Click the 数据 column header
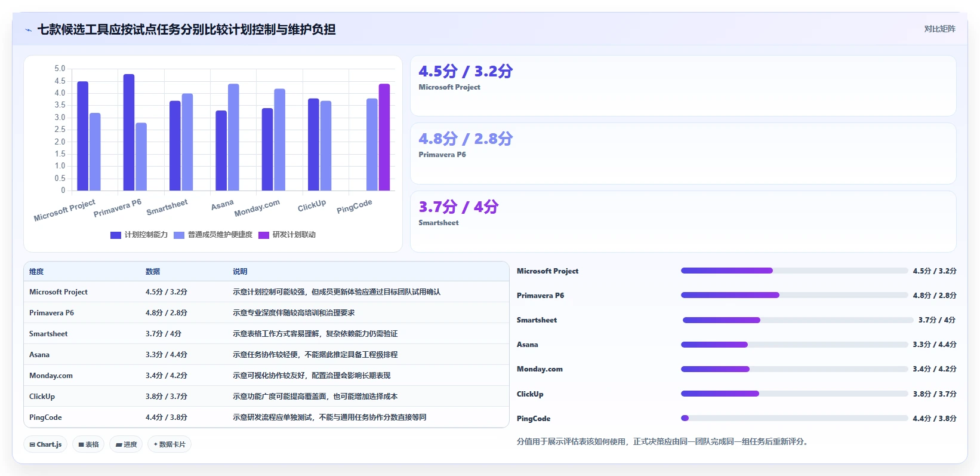This screenshot has width=980, height=476. click(x=153, y=271)
